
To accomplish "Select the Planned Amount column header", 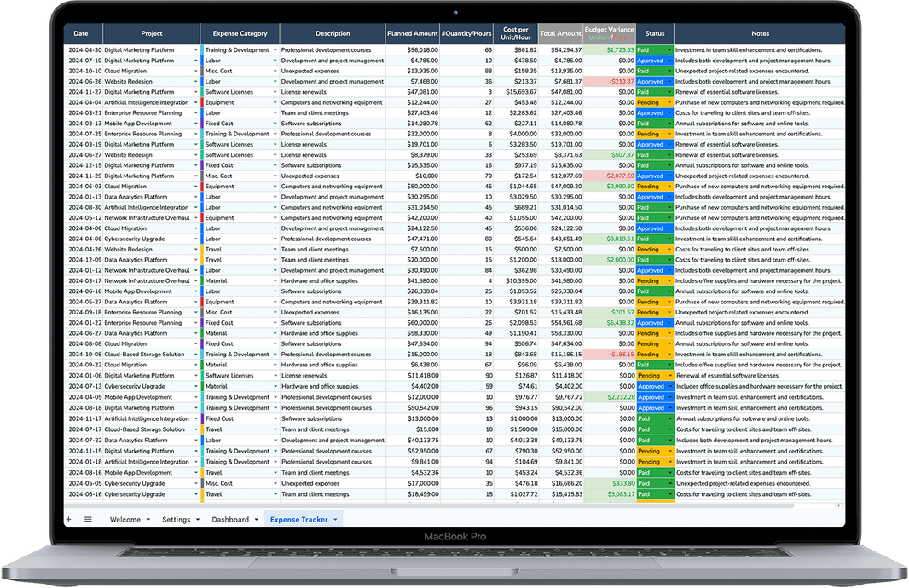I will 413,33.
